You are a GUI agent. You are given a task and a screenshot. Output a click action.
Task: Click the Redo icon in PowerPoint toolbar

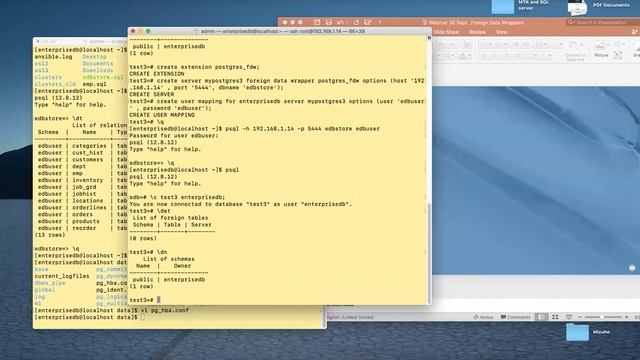coord(356,22)
